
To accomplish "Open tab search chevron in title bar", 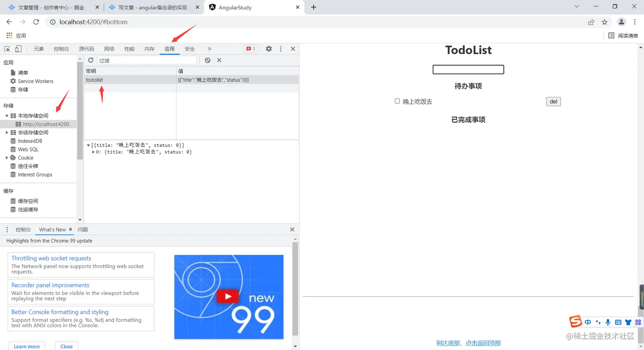I will (577, 6).
